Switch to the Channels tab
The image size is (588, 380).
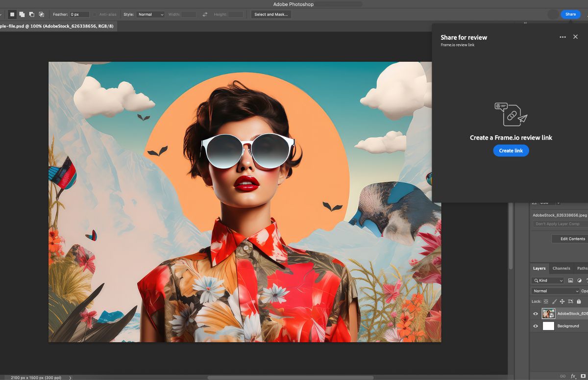point(562,268)
